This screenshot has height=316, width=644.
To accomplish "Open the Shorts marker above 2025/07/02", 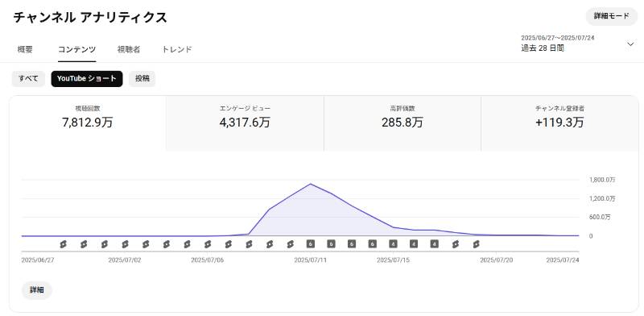I will pos(125,244).
